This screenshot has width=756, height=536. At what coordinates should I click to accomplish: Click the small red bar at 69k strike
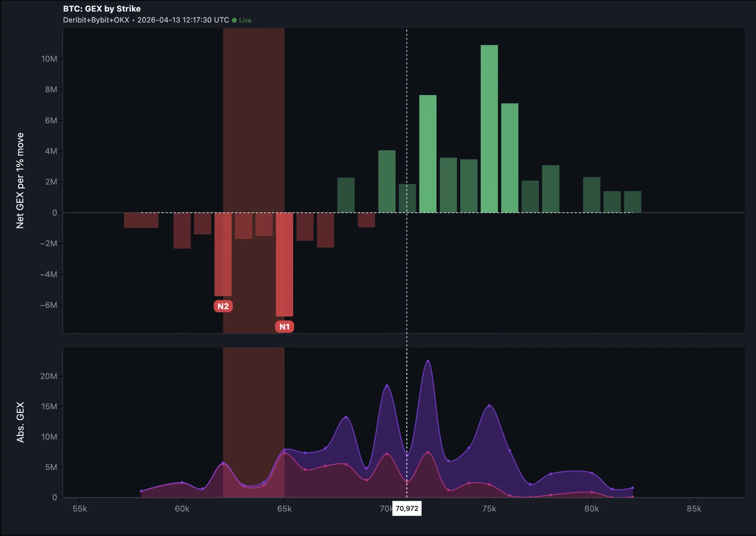[x=366, y=220]
